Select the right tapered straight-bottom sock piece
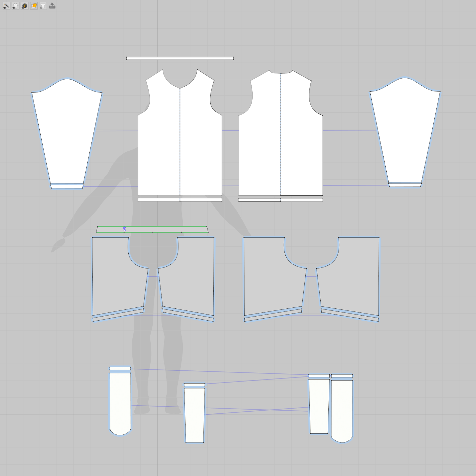Screen dimensions: 476x476 click(x=319, y=406)
